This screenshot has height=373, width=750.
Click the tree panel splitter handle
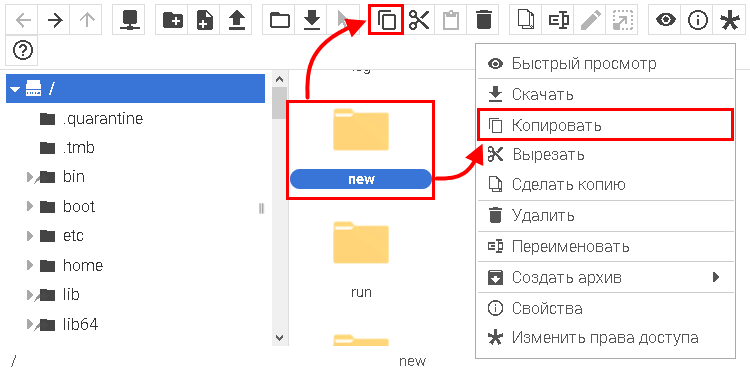pos(262,208)
